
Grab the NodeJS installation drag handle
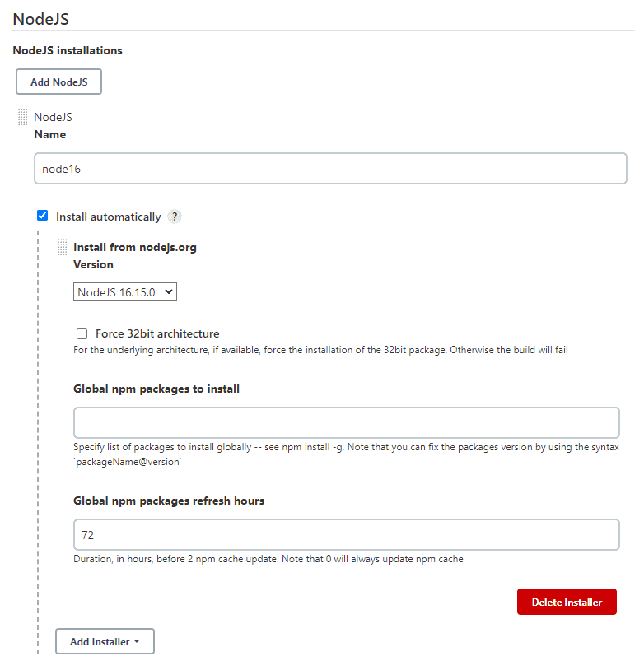coord(22,117)
